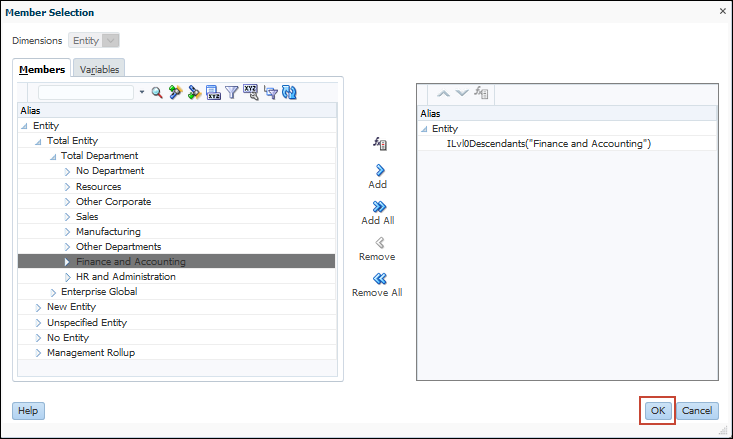Collapse the Total Department node
Screen dimensions: 733x439
(x=53, y=156)
